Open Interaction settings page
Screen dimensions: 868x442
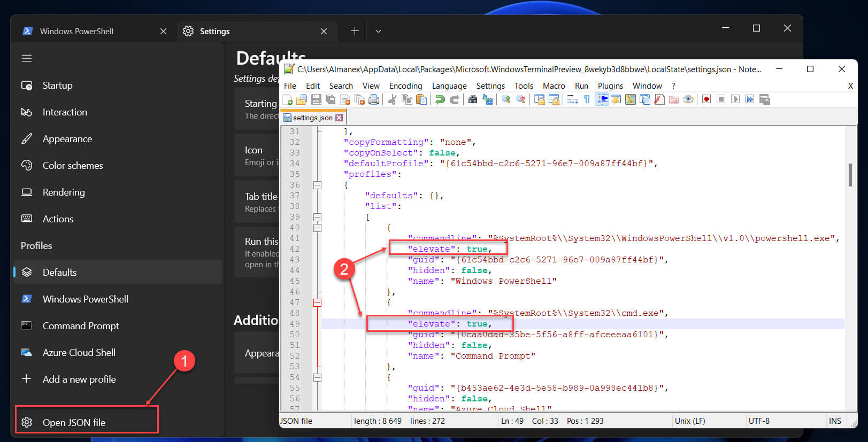click(x=118, y=112)
